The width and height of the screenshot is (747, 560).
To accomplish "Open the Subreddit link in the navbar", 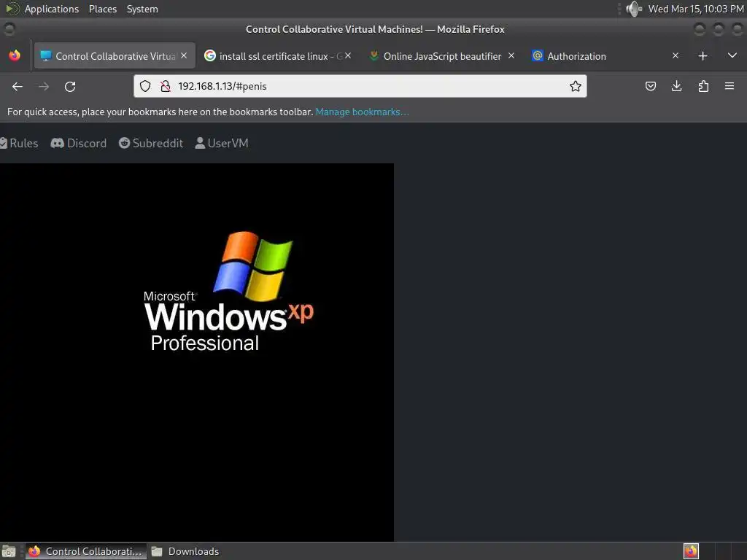I will click(x=151, y=144).
